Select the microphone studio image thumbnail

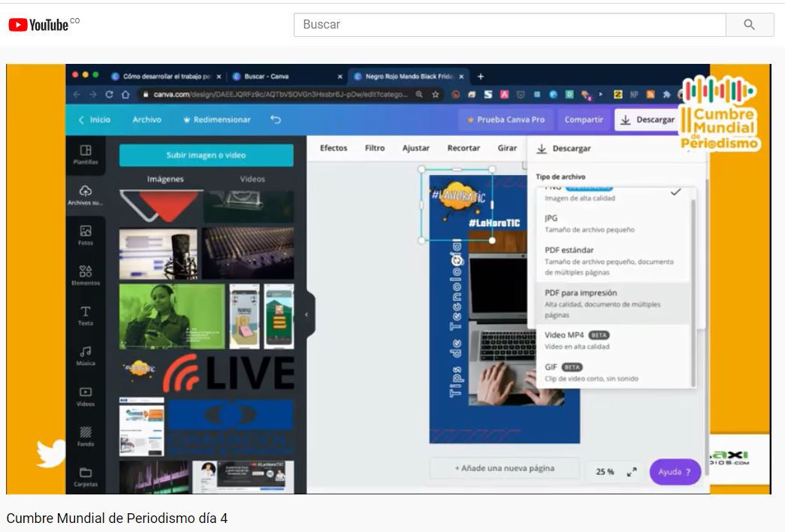(159, 254)
